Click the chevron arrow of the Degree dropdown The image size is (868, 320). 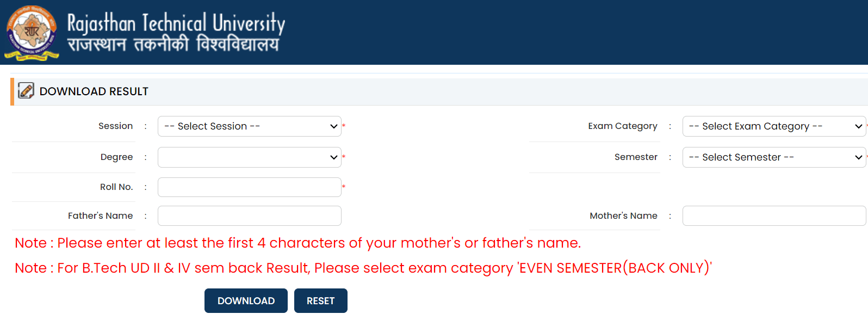tap(334, 157)
